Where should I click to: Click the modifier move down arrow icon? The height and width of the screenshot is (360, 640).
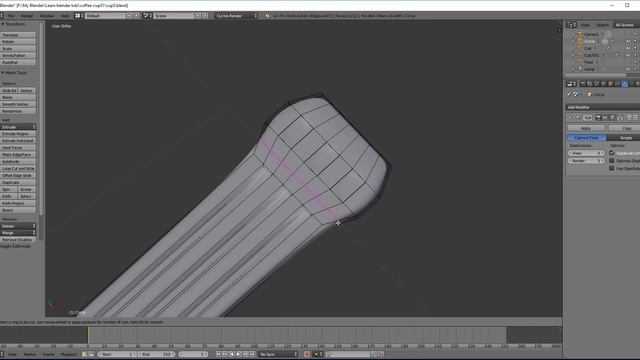pos(636,118)
